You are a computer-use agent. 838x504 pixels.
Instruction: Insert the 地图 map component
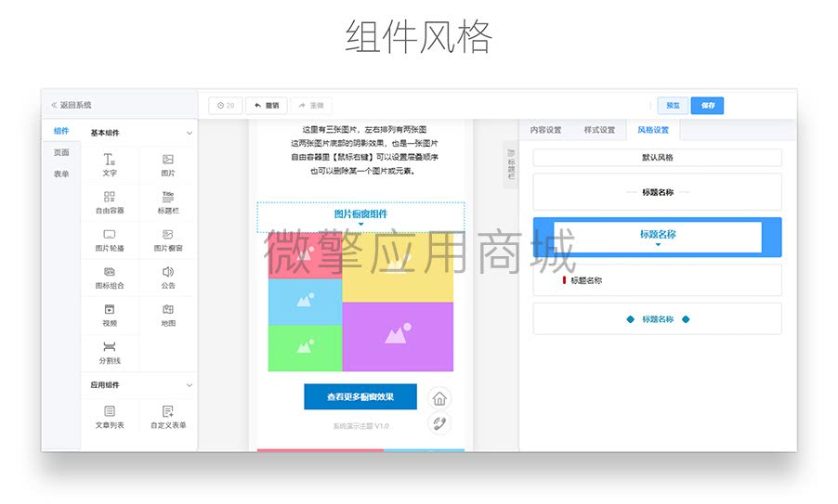point(168,315)
